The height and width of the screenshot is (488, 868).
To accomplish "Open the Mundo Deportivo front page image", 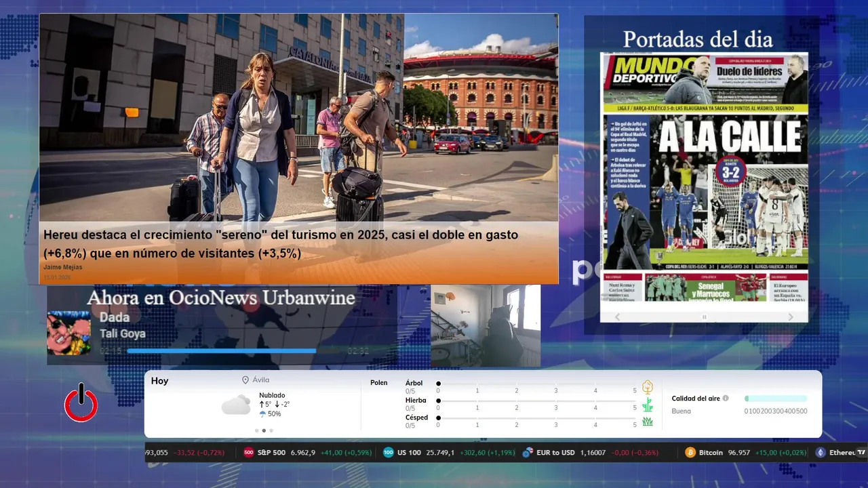I will tap(704, 176).
